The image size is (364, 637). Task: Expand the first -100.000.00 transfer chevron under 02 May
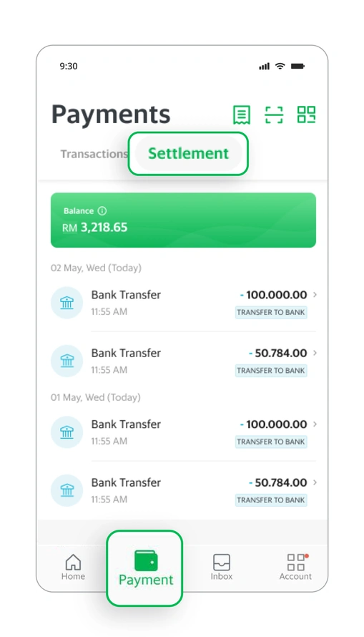click(315, 295)
